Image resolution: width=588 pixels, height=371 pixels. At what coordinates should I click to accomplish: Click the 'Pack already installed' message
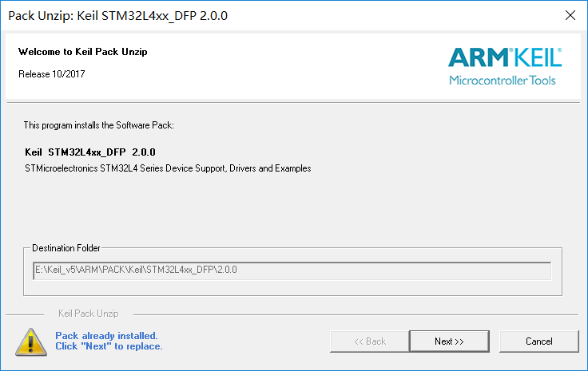coord(106,335)
